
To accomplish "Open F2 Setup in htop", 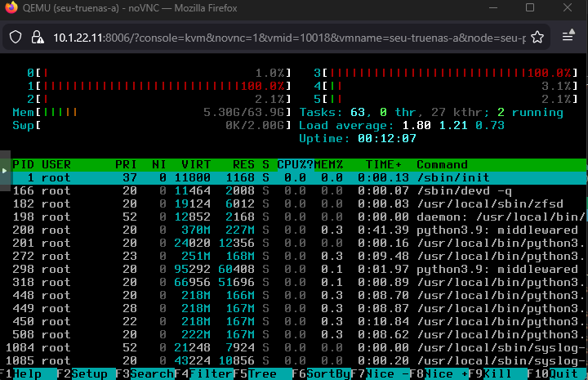I will pyautogui.click(x=88, y=373).
